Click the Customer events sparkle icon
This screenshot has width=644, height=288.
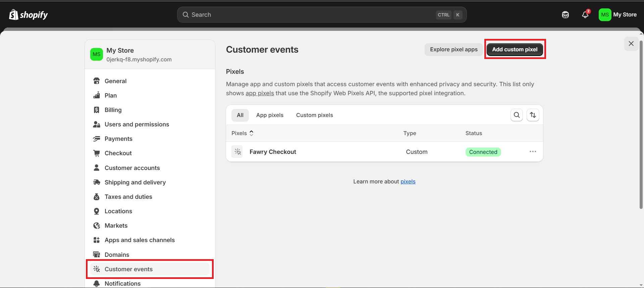coord(97,269)
